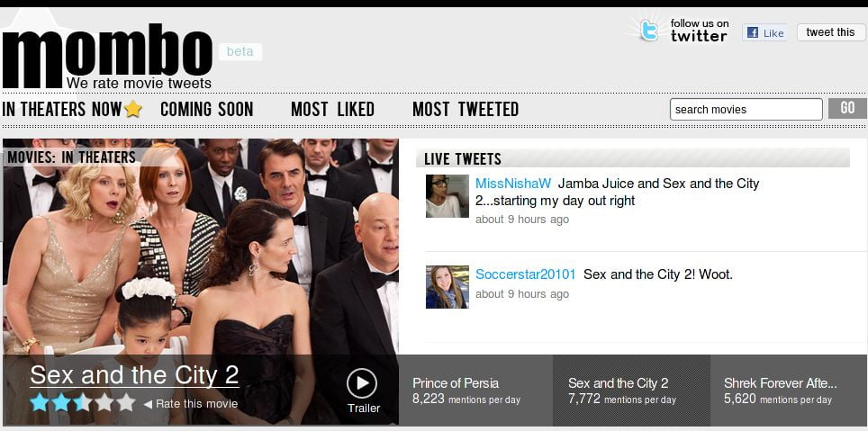Submit the search with GO button
This screenshot has width=868, height=431.
pos(847,109)
